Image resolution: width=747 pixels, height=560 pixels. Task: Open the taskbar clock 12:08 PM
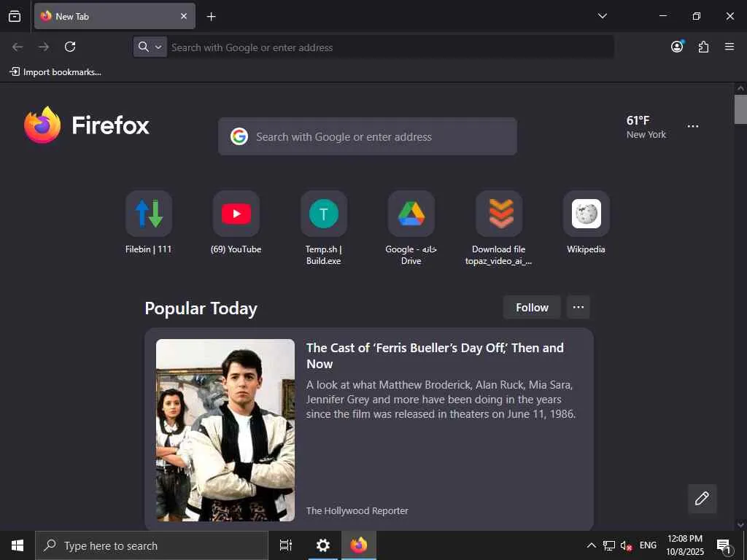pyautogui.click(x=684, y=545)
